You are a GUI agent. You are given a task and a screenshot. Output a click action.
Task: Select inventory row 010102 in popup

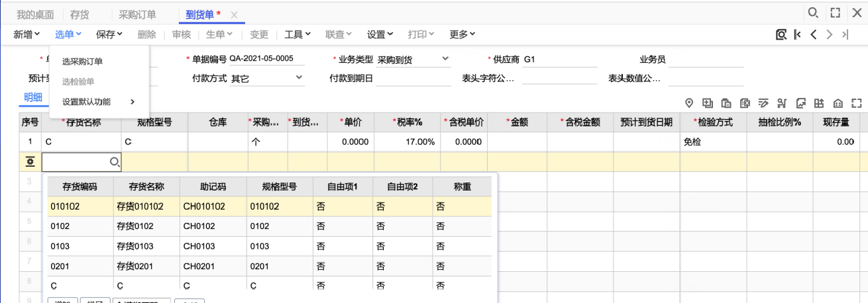[x=270, y=206]
